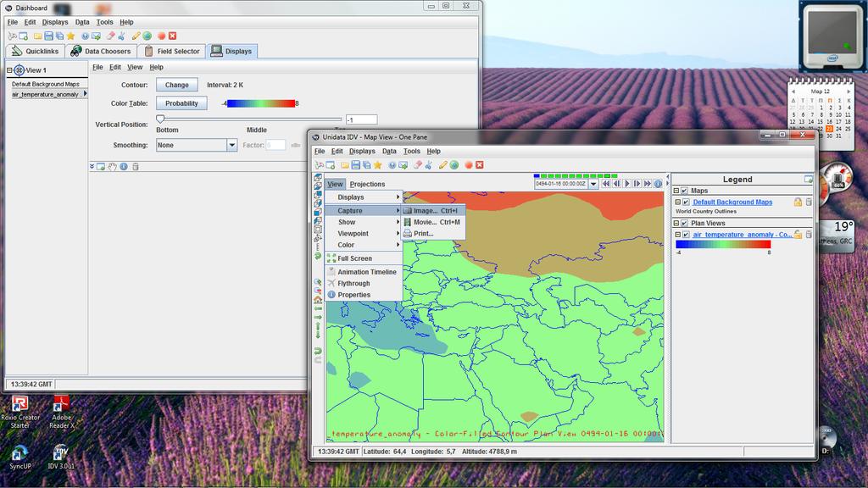Uncheck the Plan Views category checkbox
868x488 pixels.
[x=685, y=223]
